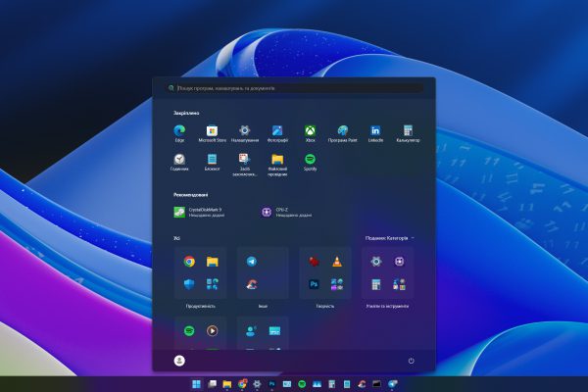Click the Windows Start button on taskbar
The width and height of the screenshot is (588, 392).
click(x=197, y=383)
